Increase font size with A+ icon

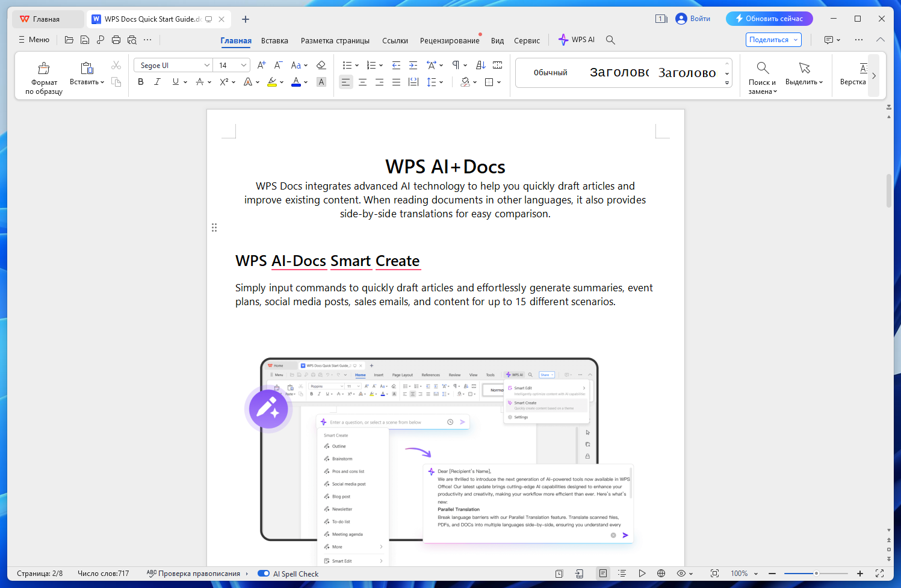[261, 65]
